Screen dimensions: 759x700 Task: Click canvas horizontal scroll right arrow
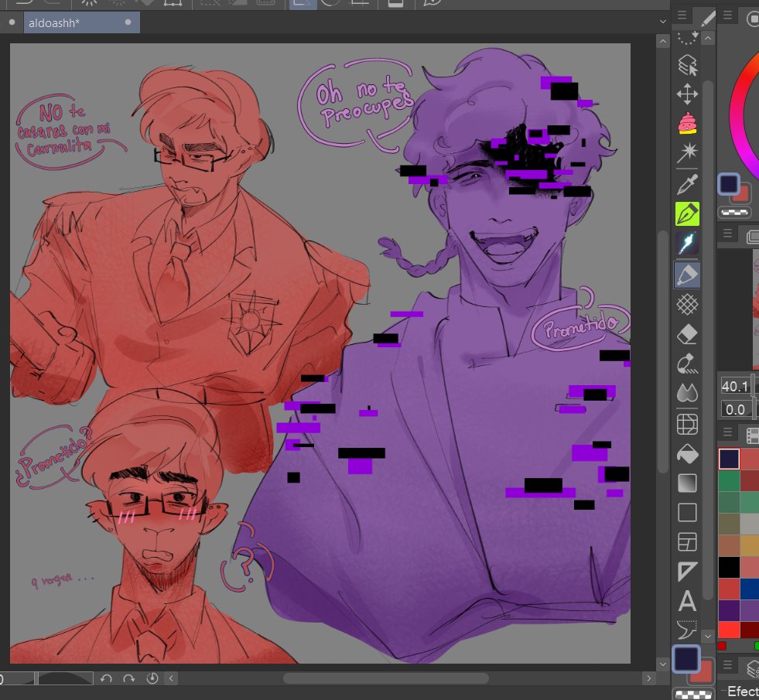point(649,678)
